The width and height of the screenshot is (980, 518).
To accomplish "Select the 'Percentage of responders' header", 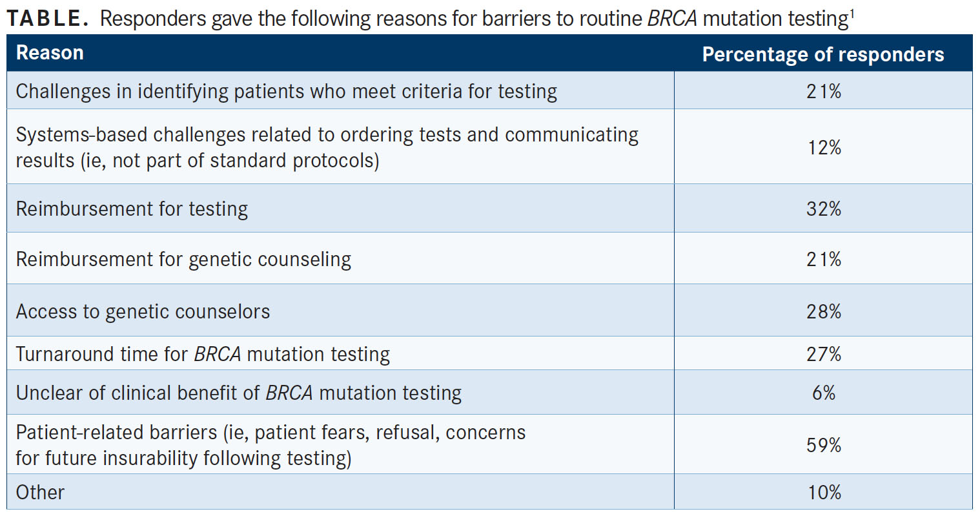I will point(823,54).
